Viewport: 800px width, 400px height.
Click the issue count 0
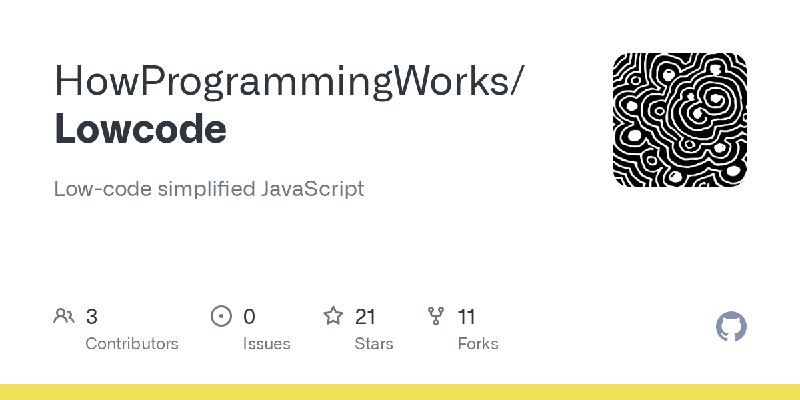(249, 317)
